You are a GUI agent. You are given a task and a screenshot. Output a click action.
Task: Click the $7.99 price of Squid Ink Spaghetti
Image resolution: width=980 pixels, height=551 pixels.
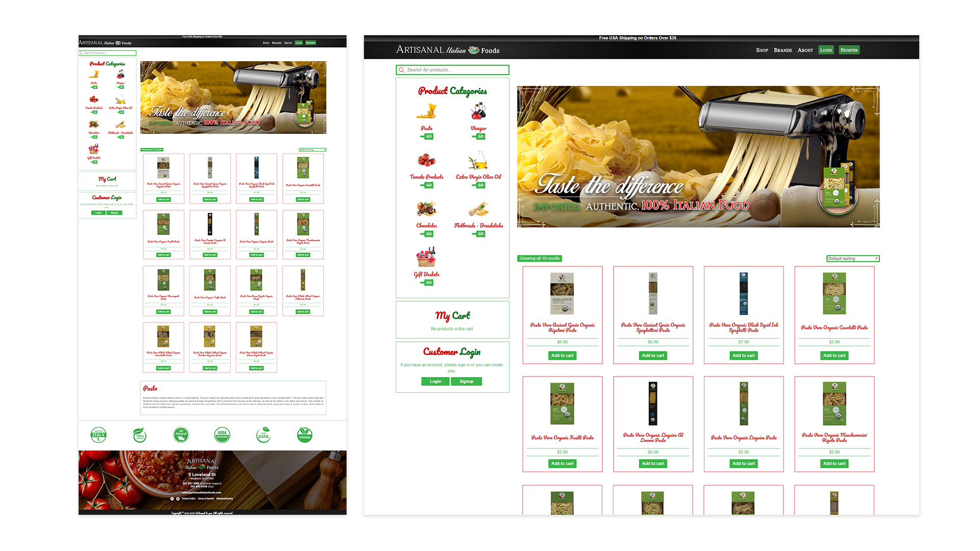[x=744, y=342]
